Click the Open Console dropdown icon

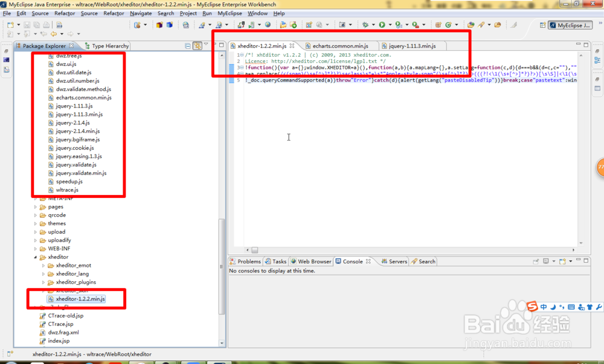[571, 261]
